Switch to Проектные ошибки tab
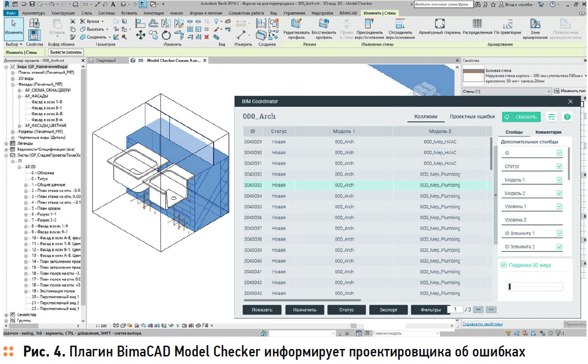Image resolution: width=588 pixels, height=364 pixels. click(472, 117)
